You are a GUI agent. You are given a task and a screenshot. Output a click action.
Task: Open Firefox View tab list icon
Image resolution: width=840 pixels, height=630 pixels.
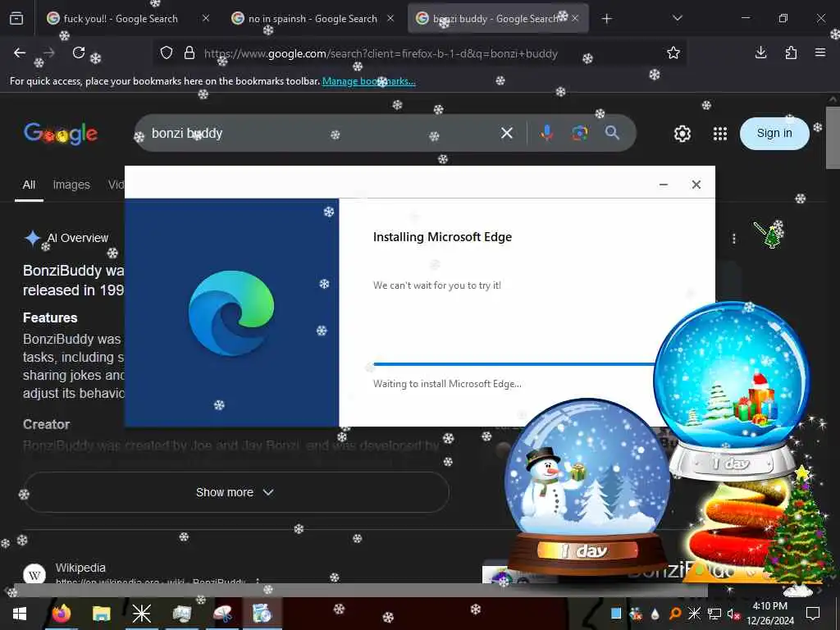tap(16, 19)
